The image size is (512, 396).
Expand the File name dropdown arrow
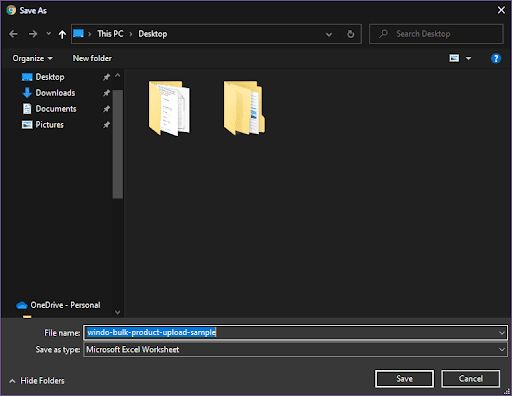coord(502,333)
